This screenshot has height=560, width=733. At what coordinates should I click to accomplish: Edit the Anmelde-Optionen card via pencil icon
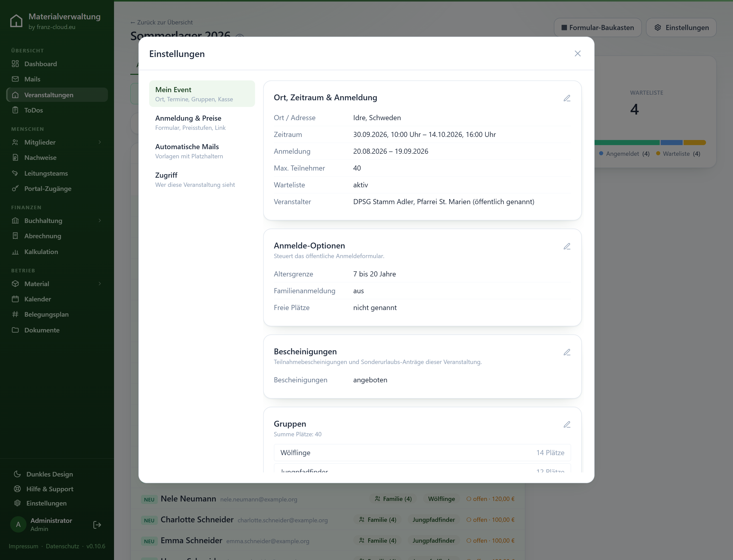coord(567,246)
